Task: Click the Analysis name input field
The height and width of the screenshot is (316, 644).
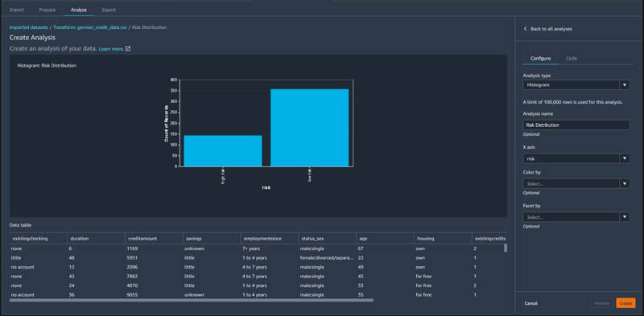Action: (576, 125)
